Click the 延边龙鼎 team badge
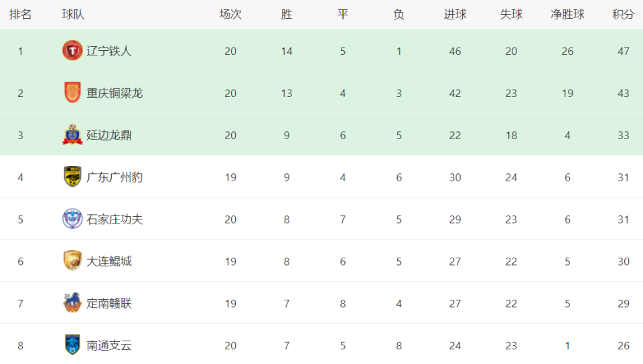Viewport: 643px width, 364px height. [x=72, y=135]
